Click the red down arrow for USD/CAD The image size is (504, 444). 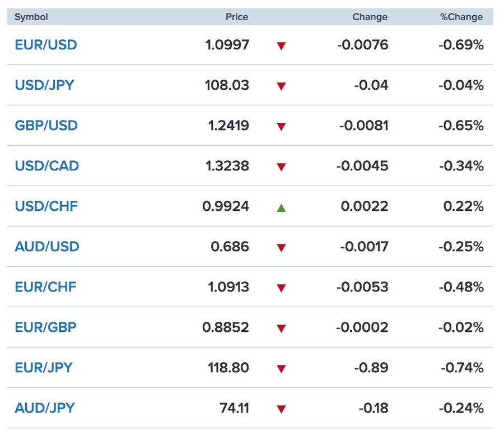(281, 167)
